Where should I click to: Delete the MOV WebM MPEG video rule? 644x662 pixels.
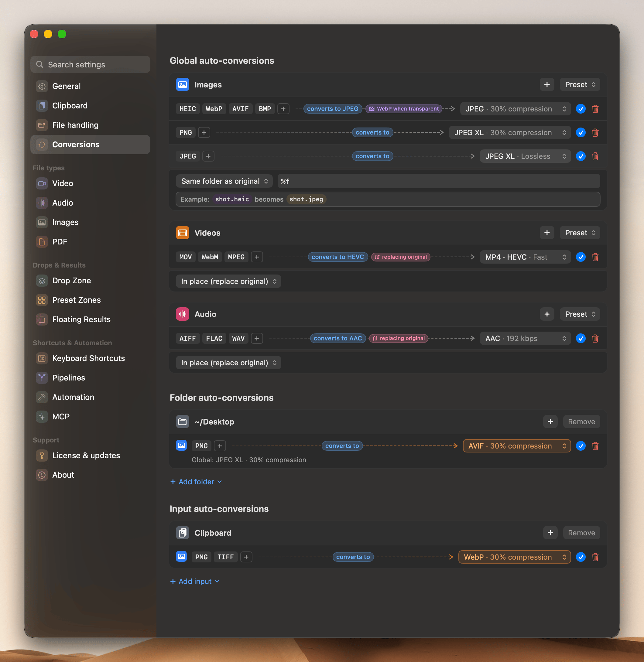[595, 257]
